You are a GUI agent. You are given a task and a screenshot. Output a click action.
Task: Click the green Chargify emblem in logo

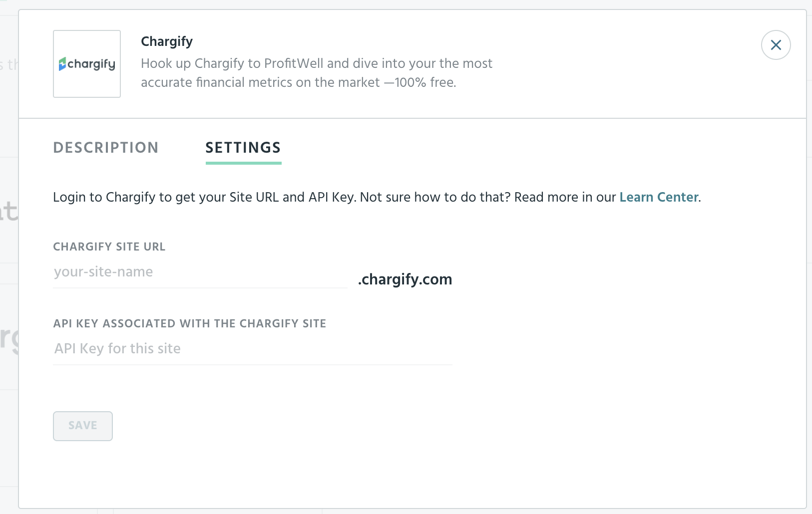[62, 64]
